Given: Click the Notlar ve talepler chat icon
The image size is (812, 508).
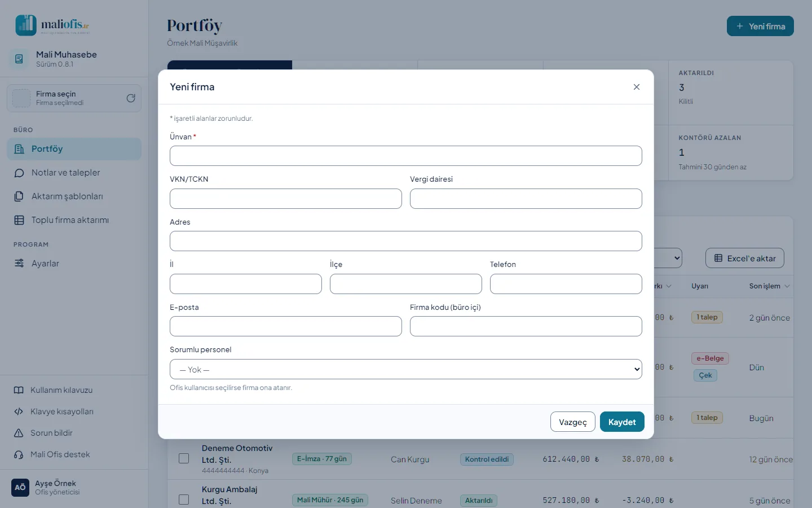Looking at the screenshot, I should [19, 173].
